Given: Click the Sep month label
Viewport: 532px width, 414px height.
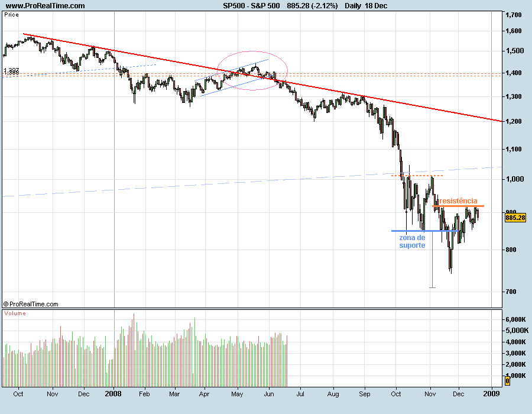Looking at the screenshot, I should click(364, 394).
